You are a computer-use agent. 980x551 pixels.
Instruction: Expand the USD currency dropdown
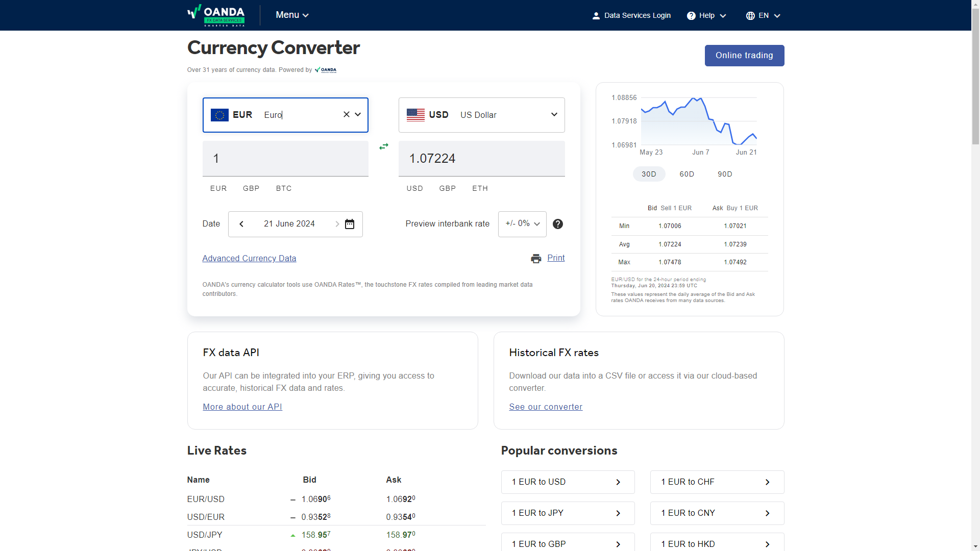point(554,115)
